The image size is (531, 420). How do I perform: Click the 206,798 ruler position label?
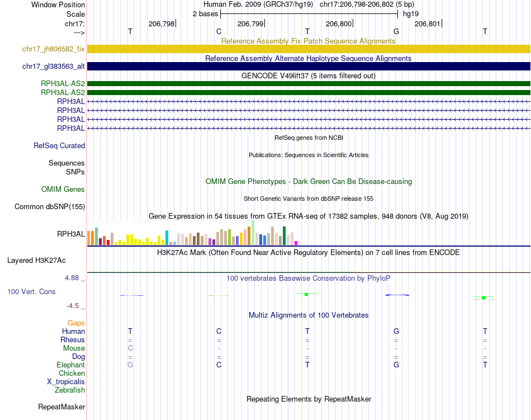pos(162,23)
